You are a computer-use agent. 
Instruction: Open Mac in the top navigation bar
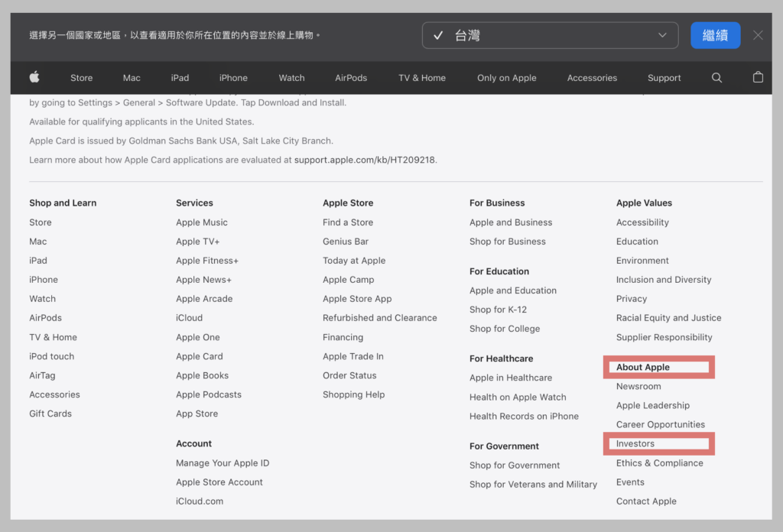coord(132,78)
